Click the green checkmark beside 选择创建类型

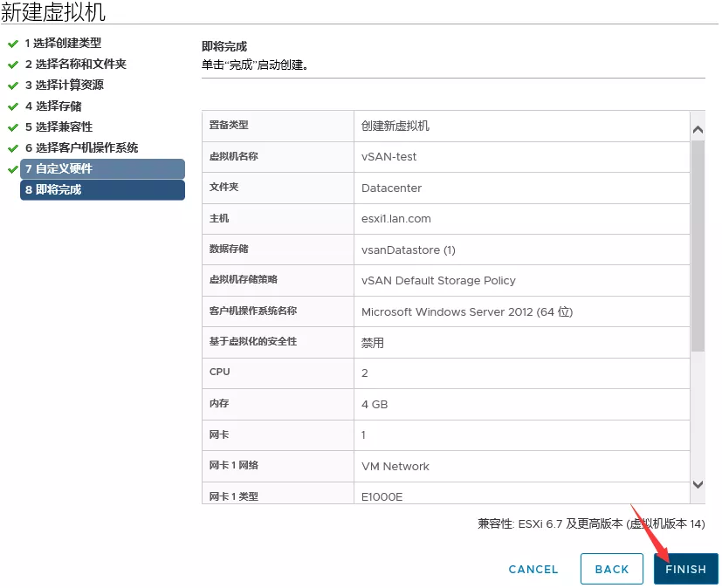point(12,43)
